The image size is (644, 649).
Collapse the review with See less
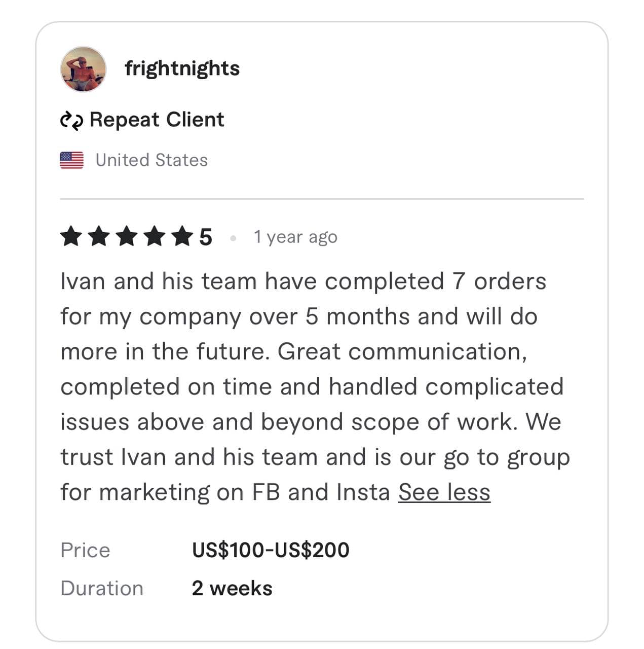pyautogui.click(x=444, y=492)
